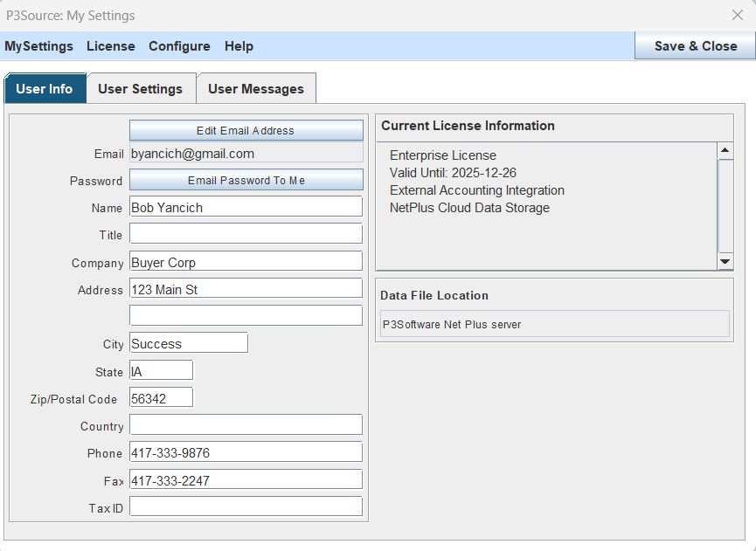Click the Phone field showing 417-333-9876
This screenshot has width=756, height=551.
pos(246,451)
